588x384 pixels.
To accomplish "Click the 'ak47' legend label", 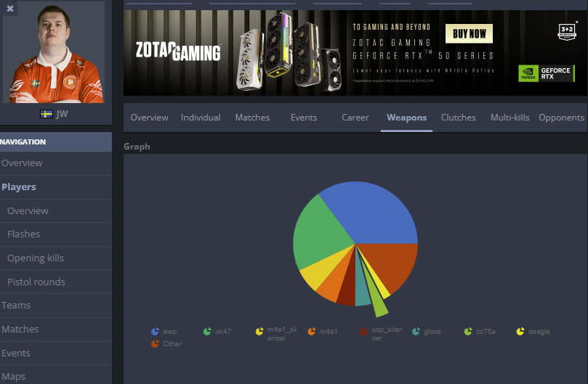I will point(222,332).
